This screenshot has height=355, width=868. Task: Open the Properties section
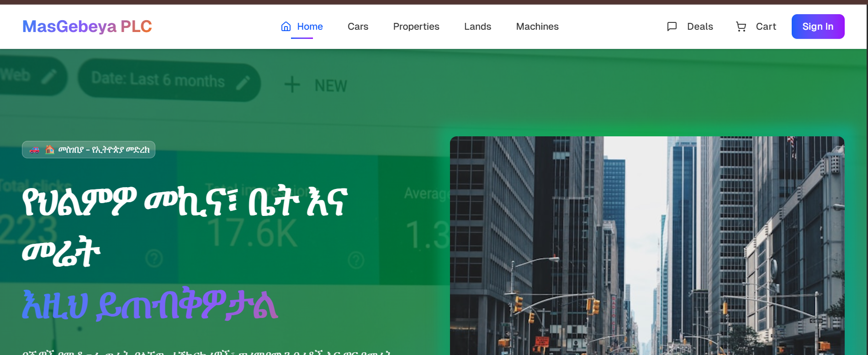[x=416, y=27]
